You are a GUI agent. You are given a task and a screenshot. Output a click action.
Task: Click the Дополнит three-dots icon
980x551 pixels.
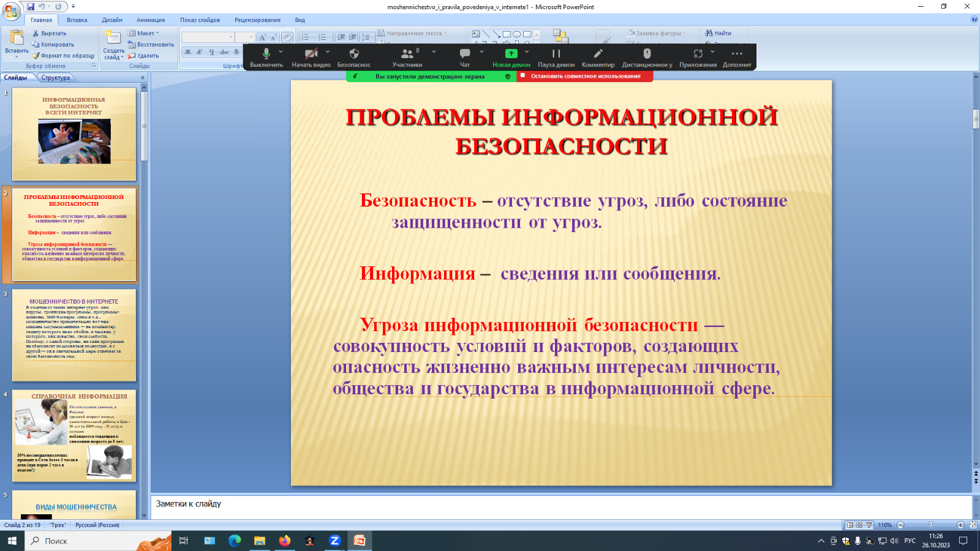[x=736, y=54]
